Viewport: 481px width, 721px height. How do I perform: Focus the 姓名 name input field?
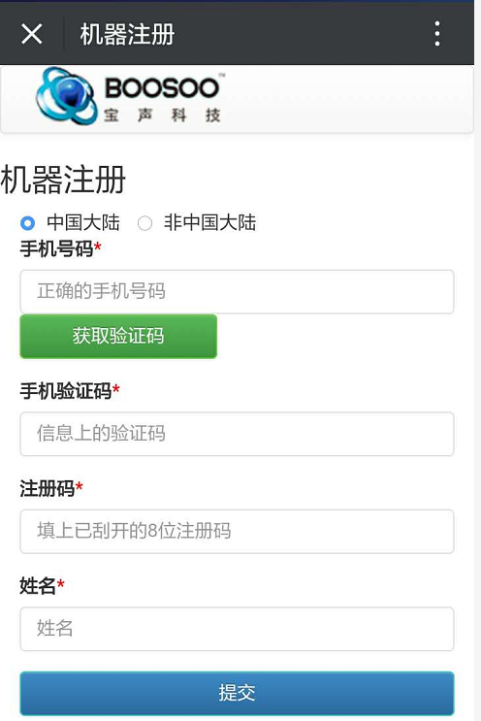coord(237,629)
